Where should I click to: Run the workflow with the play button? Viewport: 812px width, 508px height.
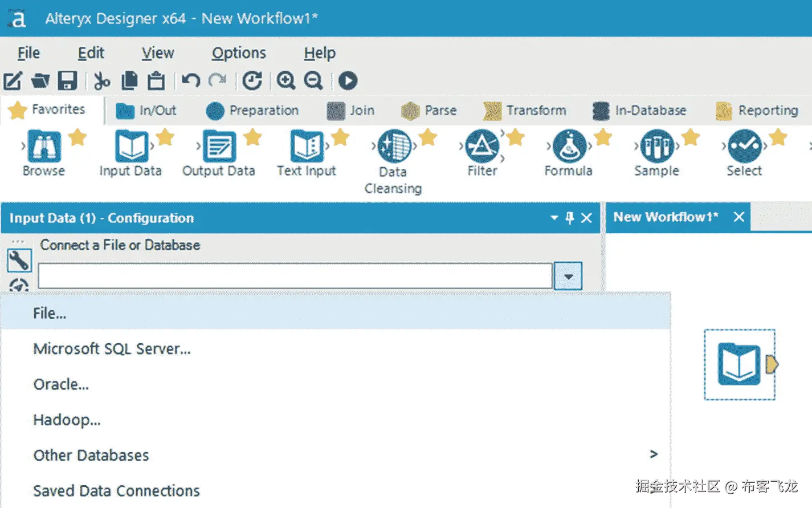point(348,81)
